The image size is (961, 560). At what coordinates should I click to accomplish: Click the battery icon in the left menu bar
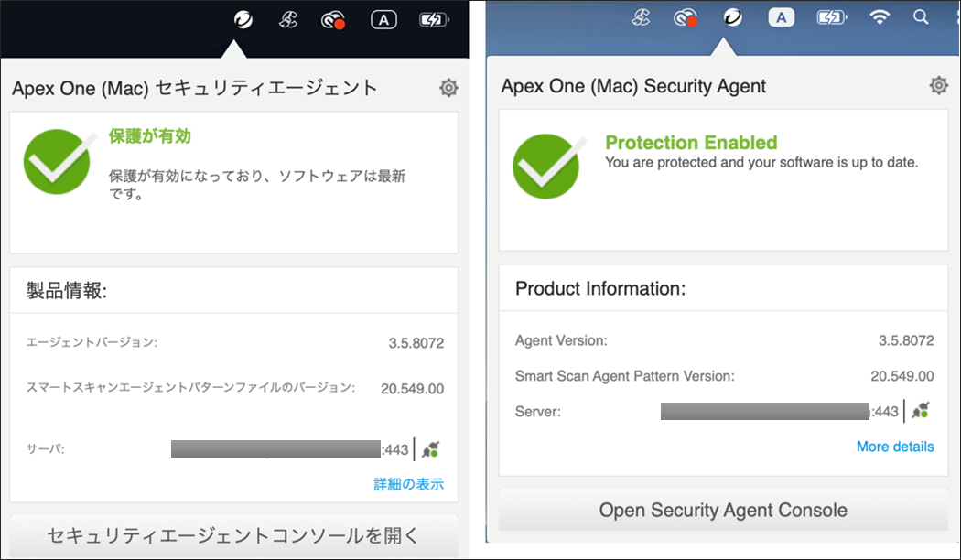tap(434, 19)
